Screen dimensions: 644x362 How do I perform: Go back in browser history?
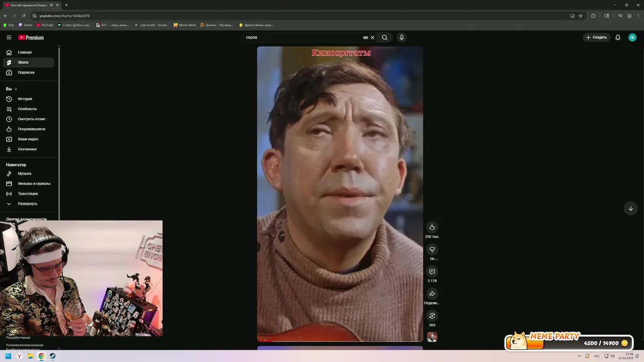click(x=6, y=16)
